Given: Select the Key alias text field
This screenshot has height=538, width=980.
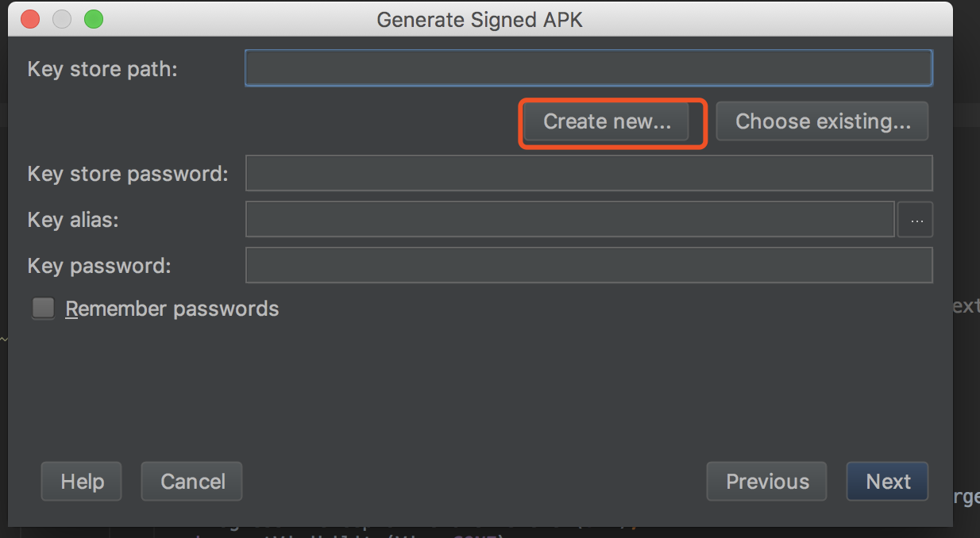Looking at the screenshot, I should coord(569,220).
